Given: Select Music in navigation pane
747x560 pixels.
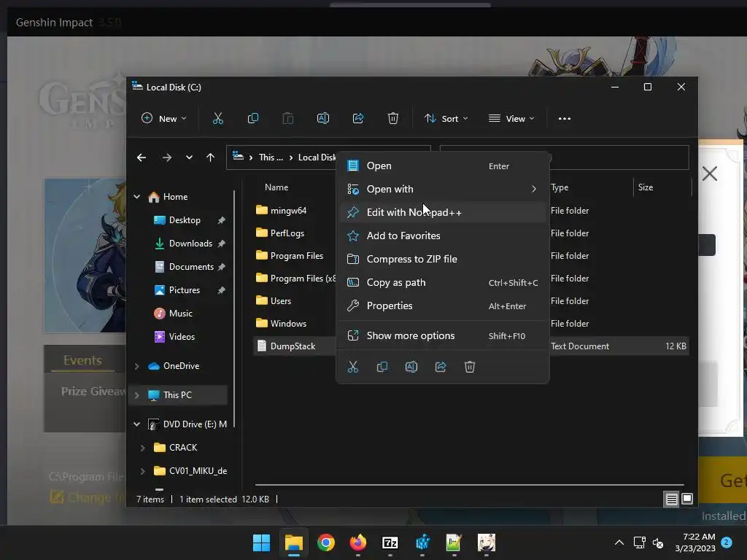Looking at the screenshot, I should click(180, 314).
